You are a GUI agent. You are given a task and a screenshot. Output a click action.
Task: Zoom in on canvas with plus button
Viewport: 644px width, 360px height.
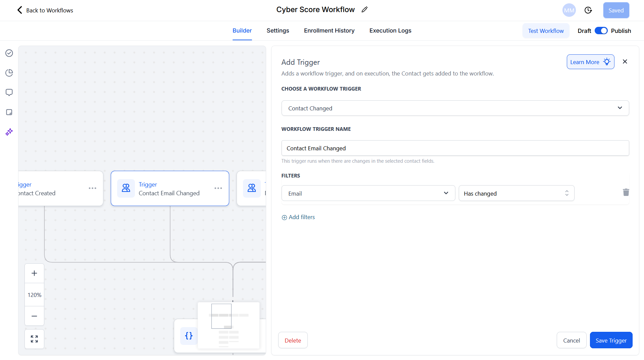click(x=34, y=273)
